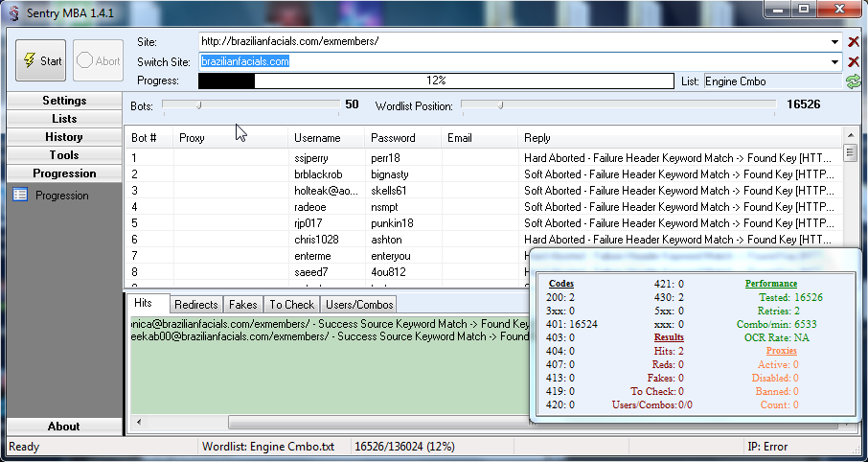Click the Sentry MBA title bar icon
Viewport: 868px width, 462px height.
click(13, 9)
